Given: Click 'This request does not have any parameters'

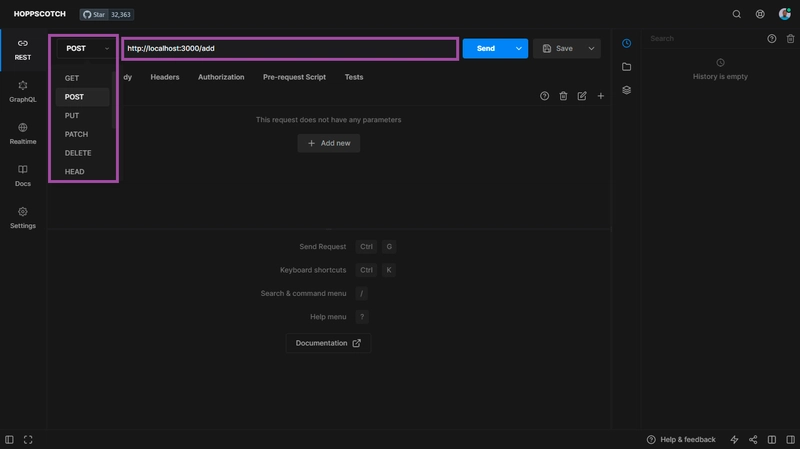Looking at the screenshot, I should click(x=329, y=120).
